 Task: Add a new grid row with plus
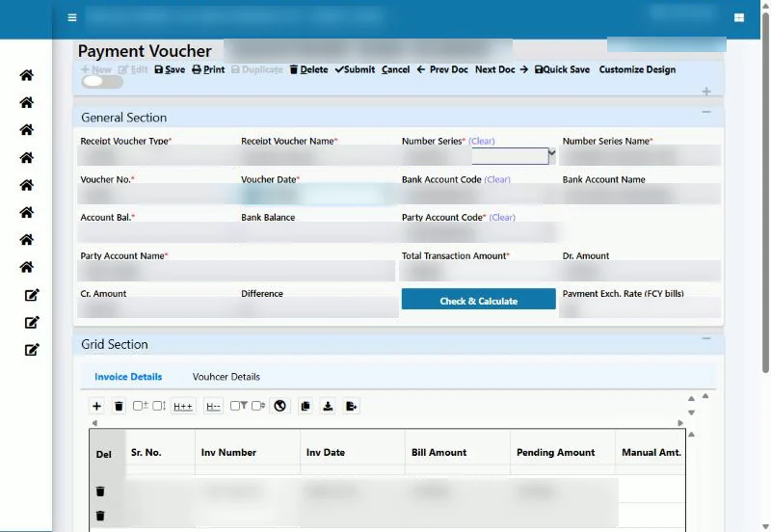tap(97, 406)
